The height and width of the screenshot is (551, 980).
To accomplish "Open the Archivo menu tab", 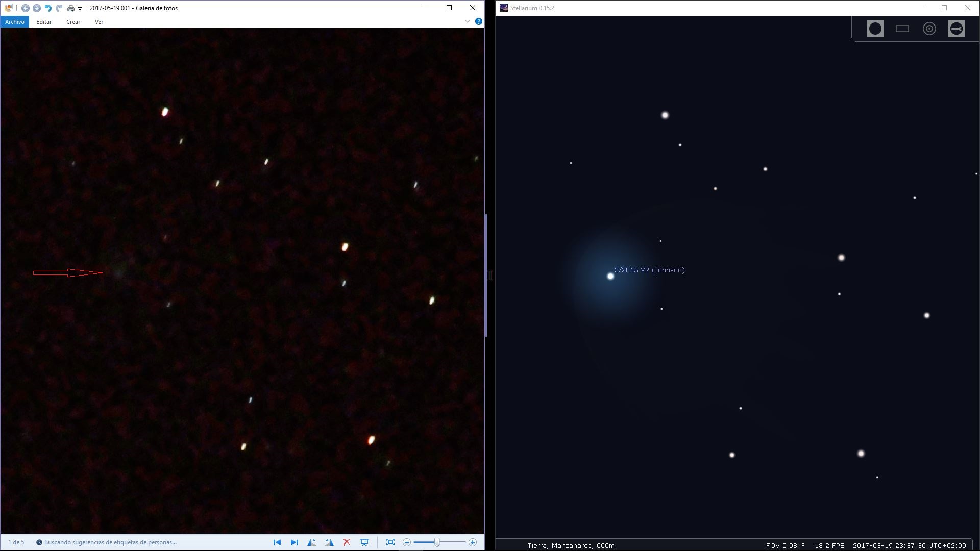I will (15, 22).
